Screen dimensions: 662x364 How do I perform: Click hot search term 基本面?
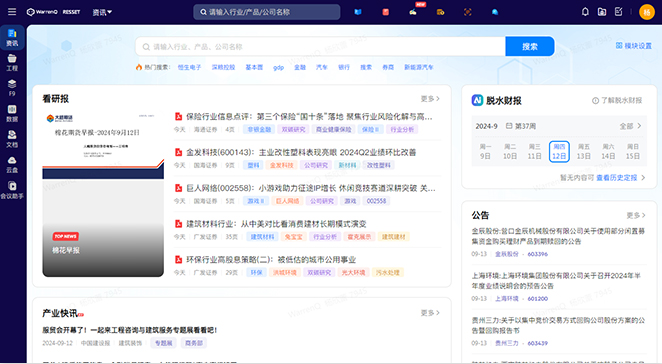coord(254,67)
